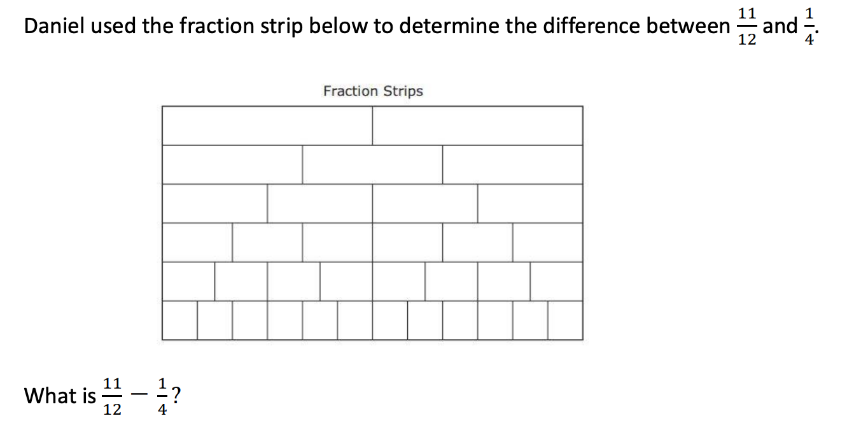
Task: Select the left half cell in top strip
Action: pos(267,125)
